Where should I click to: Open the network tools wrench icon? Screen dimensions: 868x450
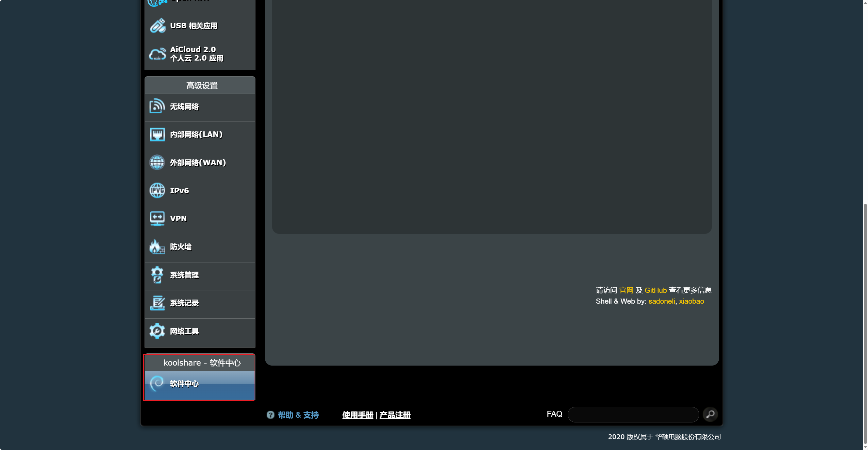pos(157,331)
